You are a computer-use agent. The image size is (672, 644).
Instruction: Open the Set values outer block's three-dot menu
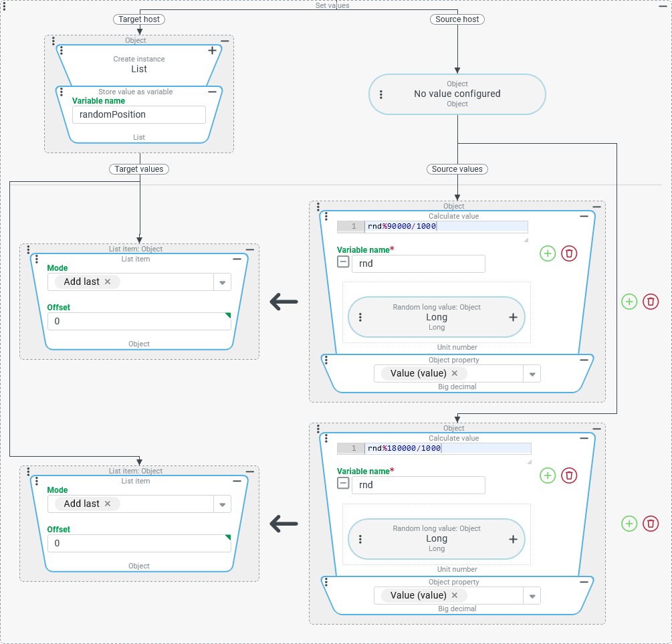click(4, 6)
